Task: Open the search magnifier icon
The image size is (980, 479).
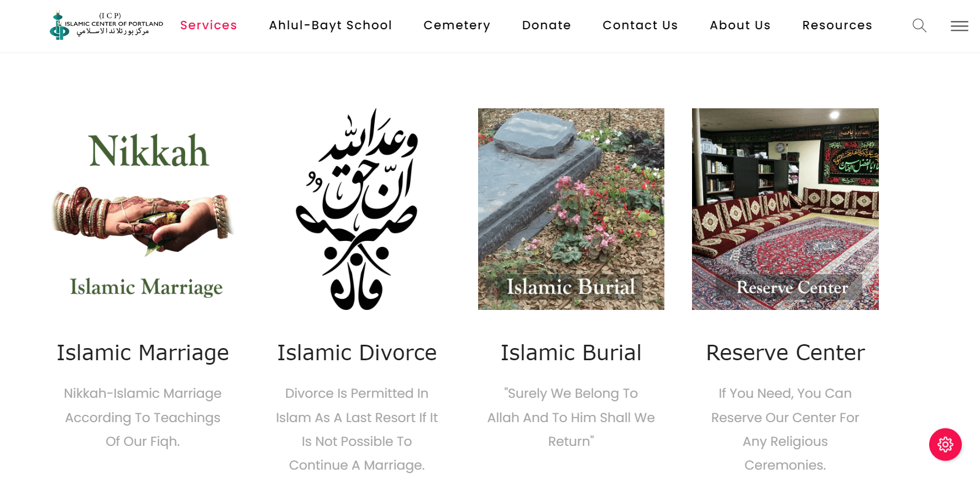Action: pyautogui.click(x=919, y=25)
